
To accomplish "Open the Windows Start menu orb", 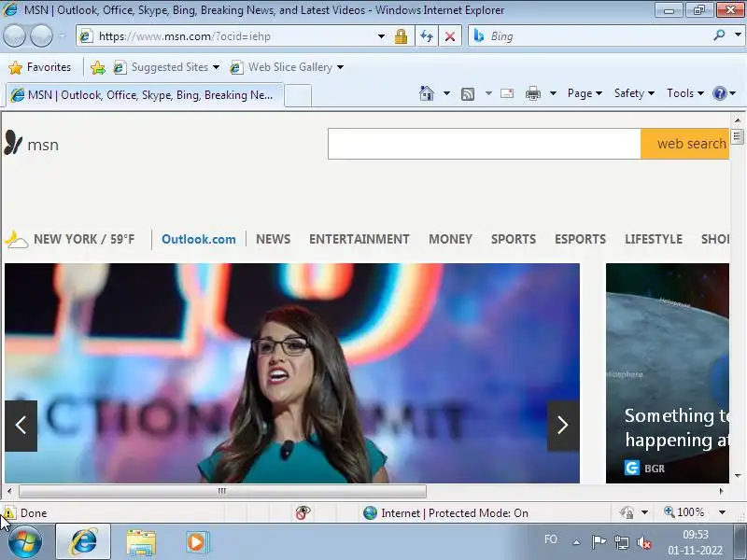I will pyautogui.click(x=25, y=542).
